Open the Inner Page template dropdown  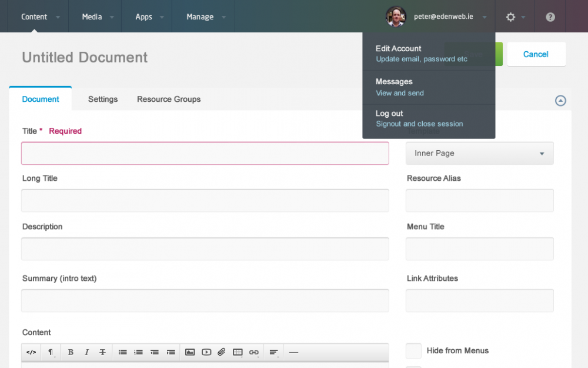(x=479, y=153)
